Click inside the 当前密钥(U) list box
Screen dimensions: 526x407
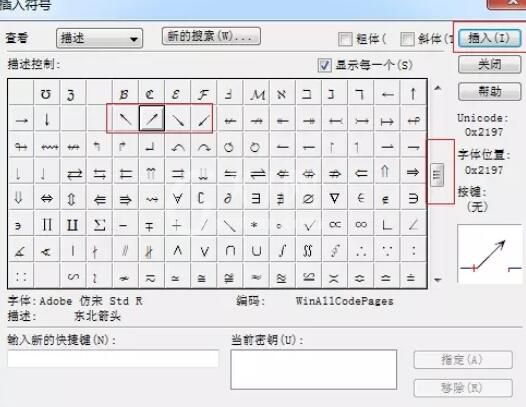coord(314,369)
